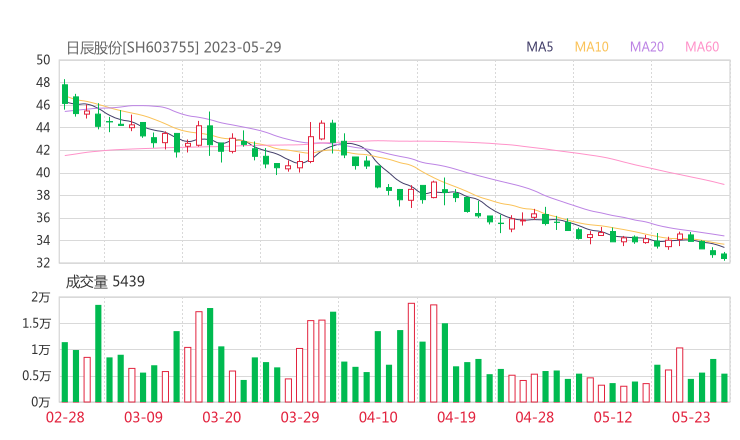Click the stock title 日辰股份[SH603755]

point(133,48)
